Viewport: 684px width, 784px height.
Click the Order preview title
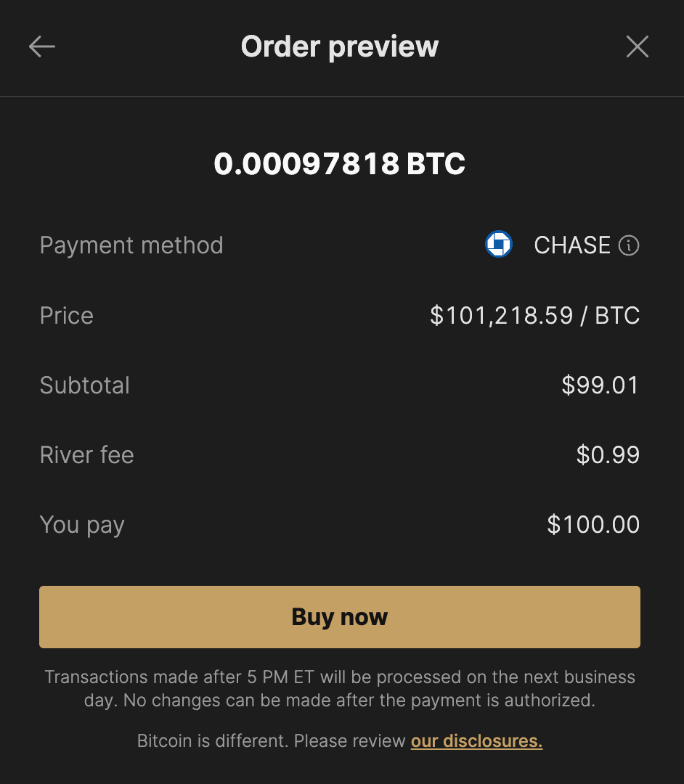[340, 46]
